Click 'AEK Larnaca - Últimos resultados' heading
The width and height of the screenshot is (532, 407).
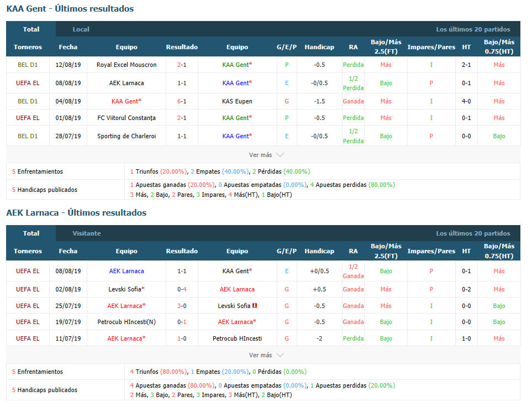76,213
